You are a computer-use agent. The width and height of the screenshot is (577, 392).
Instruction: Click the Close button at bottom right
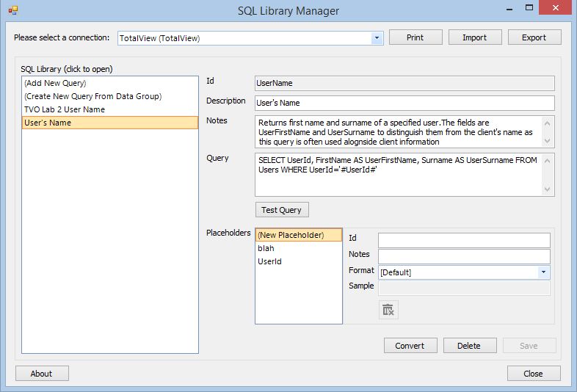point(534,374)
